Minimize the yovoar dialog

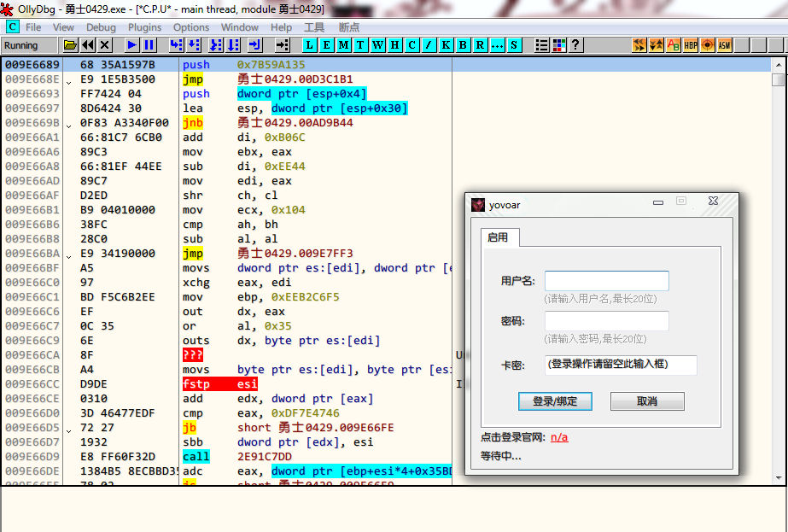(x=658, y=202)
